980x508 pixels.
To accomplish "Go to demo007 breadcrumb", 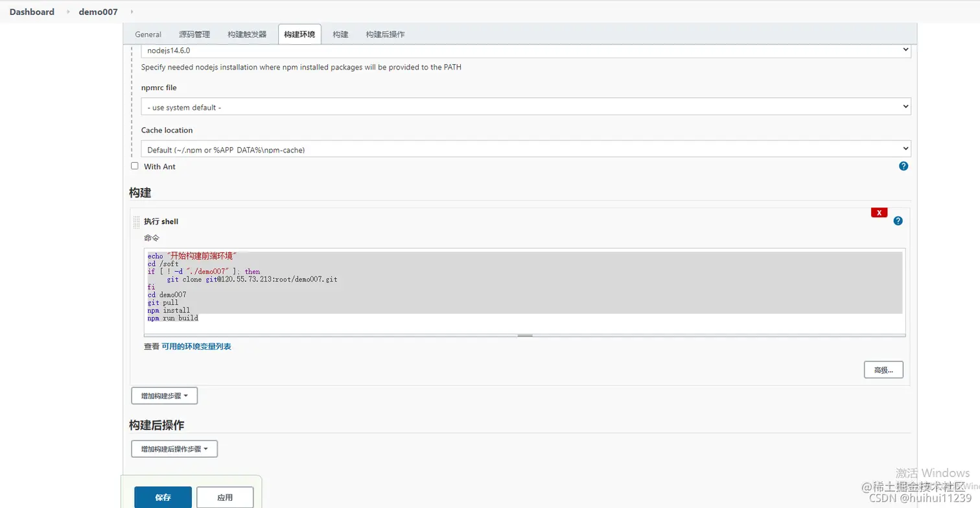I will coord(98,12).
